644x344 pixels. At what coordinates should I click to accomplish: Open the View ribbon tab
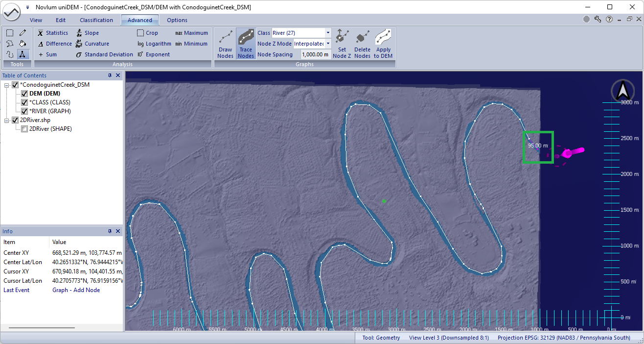click(36, 20)
